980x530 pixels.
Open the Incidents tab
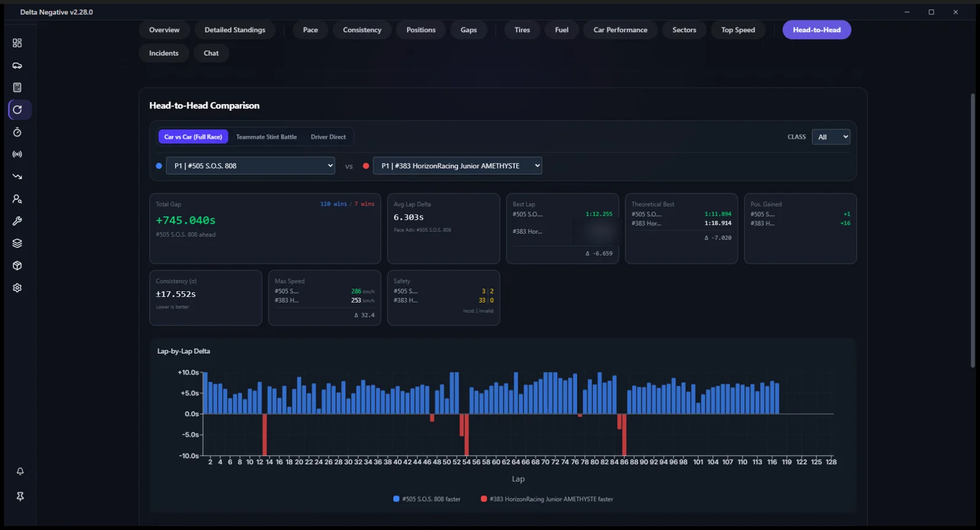tap(164, 53)
